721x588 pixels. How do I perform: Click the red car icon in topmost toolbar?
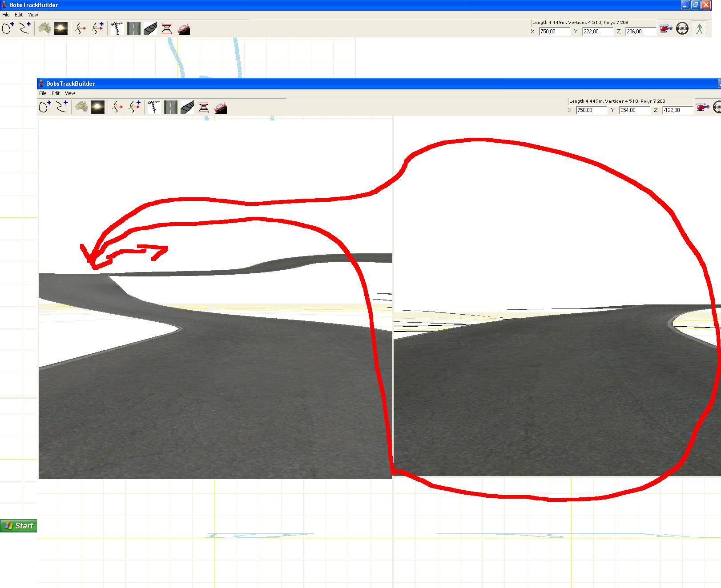(x=184, y=29)
